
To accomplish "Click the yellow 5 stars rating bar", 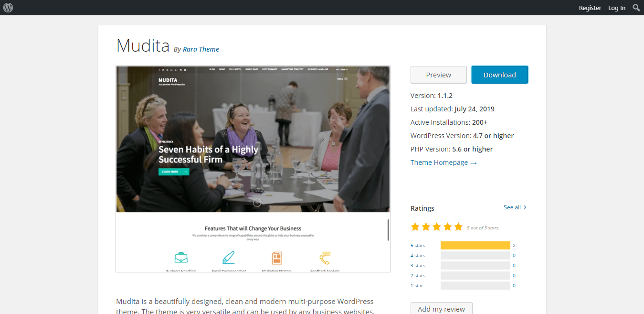I will tap(475, 245).
